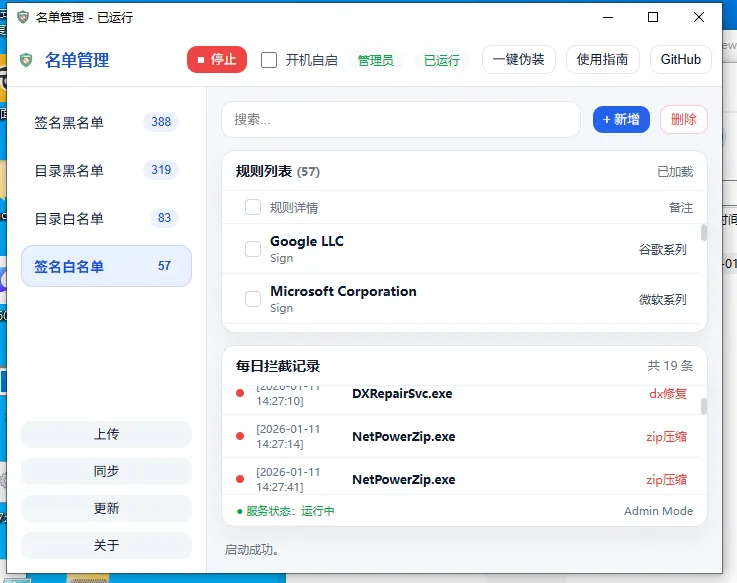Check the Google LLC rule checkbox
Image resolution: width=737 pixels, height=583 pixels.
tap(253, 249)
